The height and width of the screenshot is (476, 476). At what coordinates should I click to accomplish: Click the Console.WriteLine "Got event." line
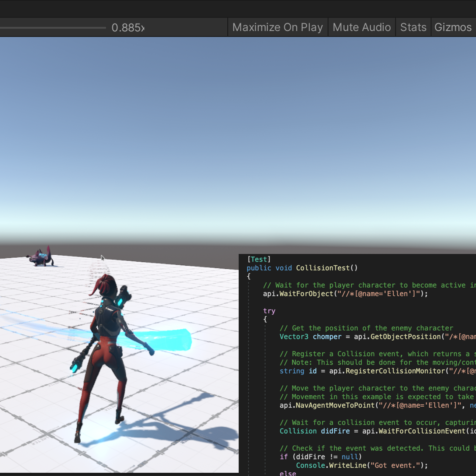pyautogui.click(x=361, y=465)
